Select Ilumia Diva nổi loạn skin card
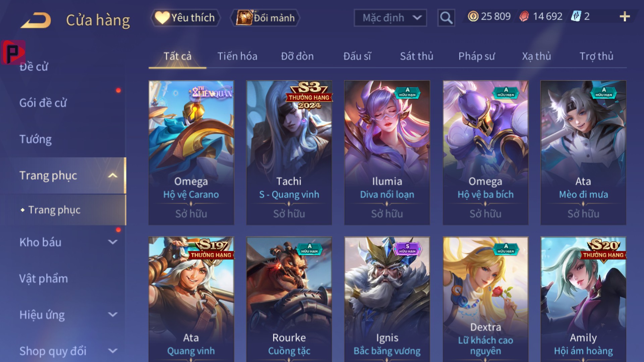The height and width of the screenshot is (362, 644). pos(387,152)
